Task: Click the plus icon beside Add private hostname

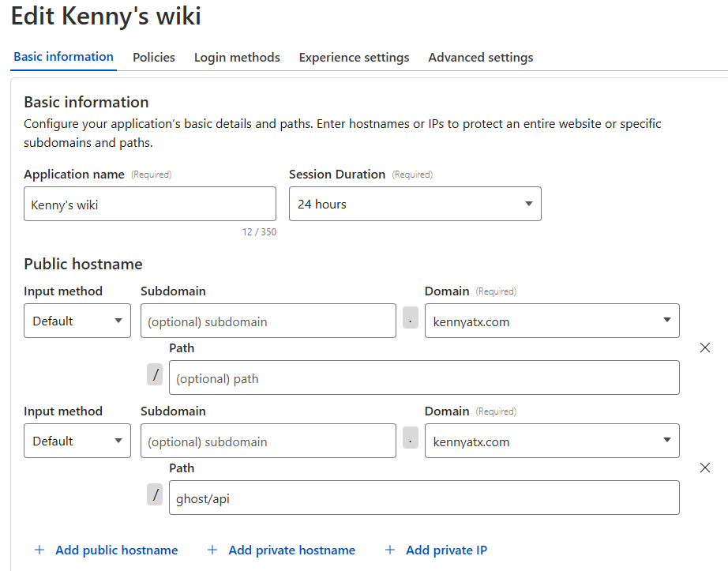Action: [212, 550]
